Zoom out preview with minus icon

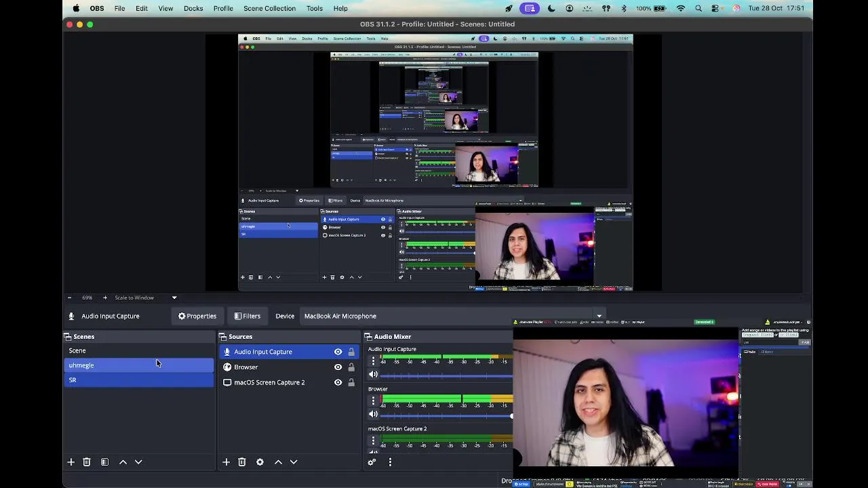(x=69, y=298)
